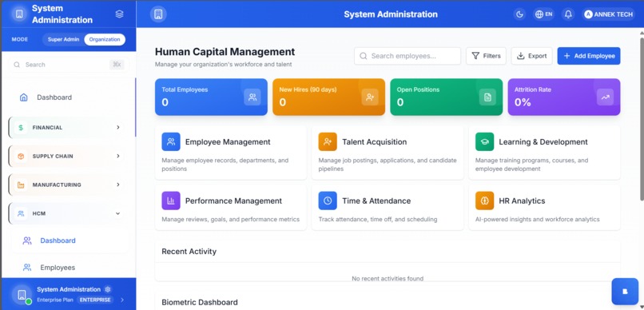Click the verified badge next to System Administration footer
Screen dimensions: 644x310
108,289
